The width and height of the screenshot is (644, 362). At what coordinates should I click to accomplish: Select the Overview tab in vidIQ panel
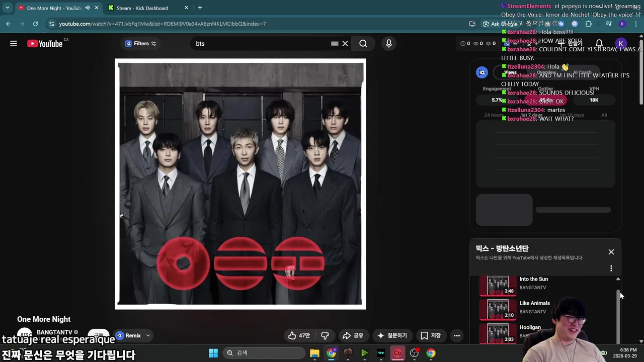[x=546, y=72]
